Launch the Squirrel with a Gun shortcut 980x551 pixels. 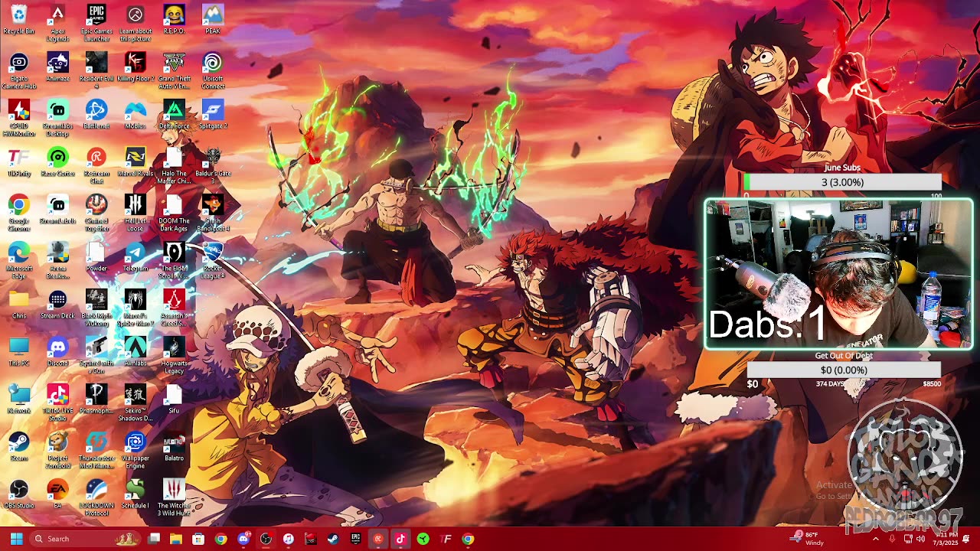[96, 355]
